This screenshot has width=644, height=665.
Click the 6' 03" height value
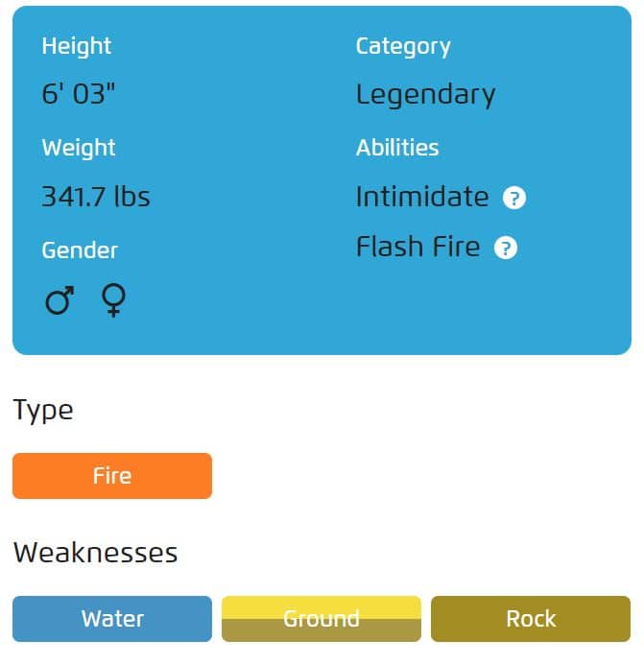79,94
